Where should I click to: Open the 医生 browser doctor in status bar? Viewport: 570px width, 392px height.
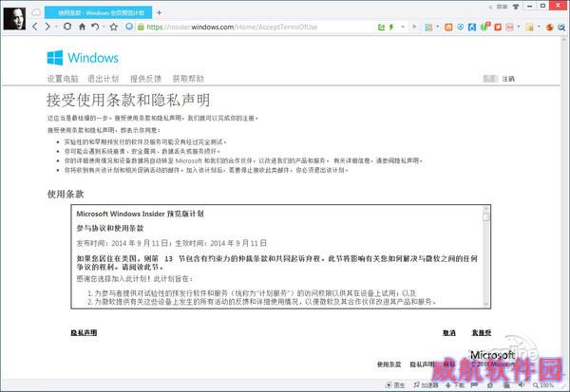click(395, 384)
